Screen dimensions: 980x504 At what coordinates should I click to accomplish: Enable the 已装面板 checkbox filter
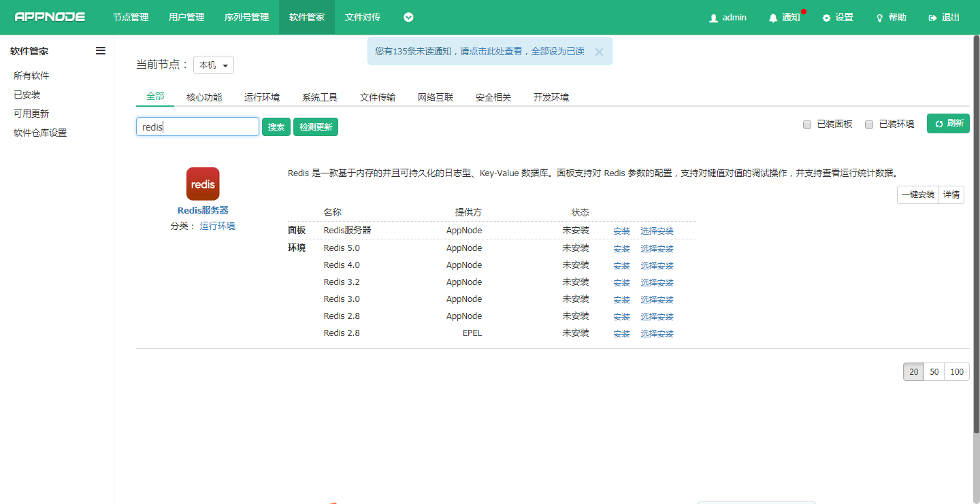(x=807, y=124)
